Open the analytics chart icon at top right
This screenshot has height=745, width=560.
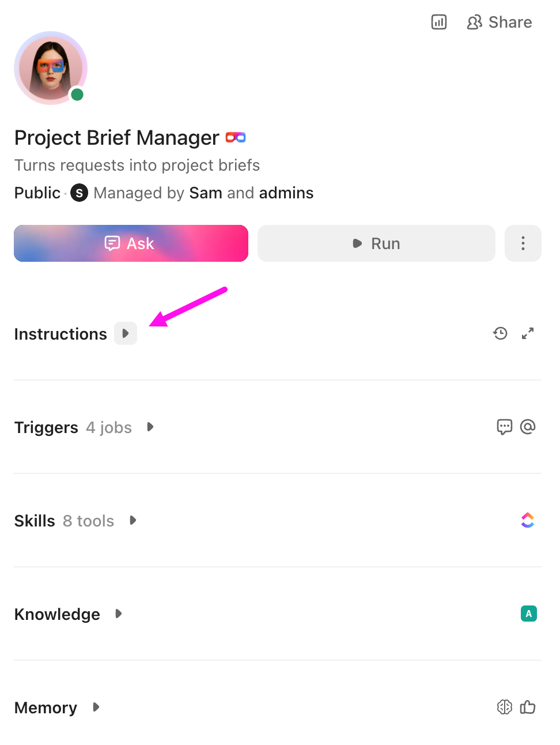click(x=438, y=22)
